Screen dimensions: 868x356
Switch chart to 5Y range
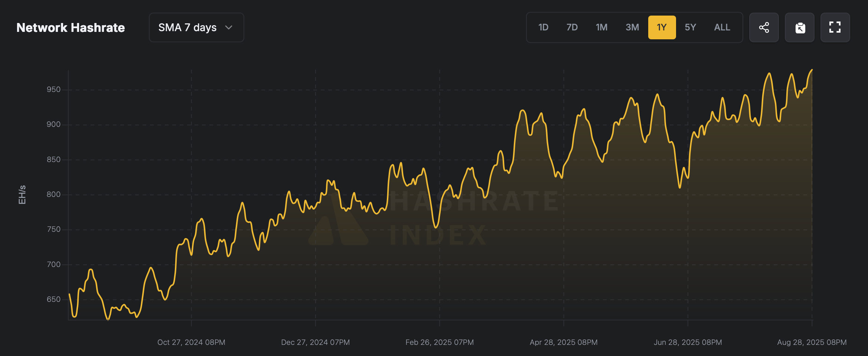tap(690, 27)
